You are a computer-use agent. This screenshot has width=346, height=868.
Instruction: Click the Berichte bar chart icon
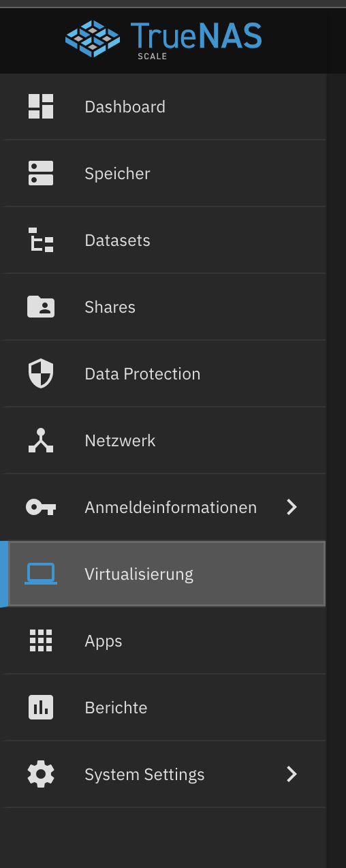pyautogui.click(x=41, y=708)
